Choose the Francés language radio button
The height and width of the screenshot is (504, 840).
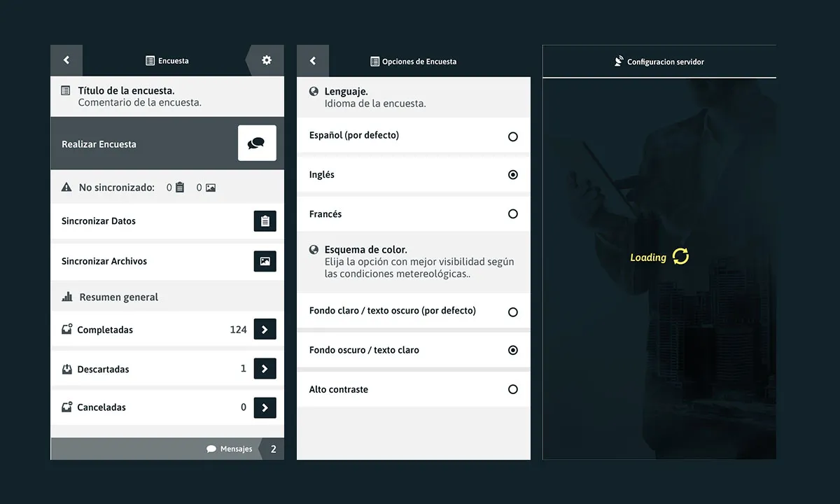tap(512, 214)
